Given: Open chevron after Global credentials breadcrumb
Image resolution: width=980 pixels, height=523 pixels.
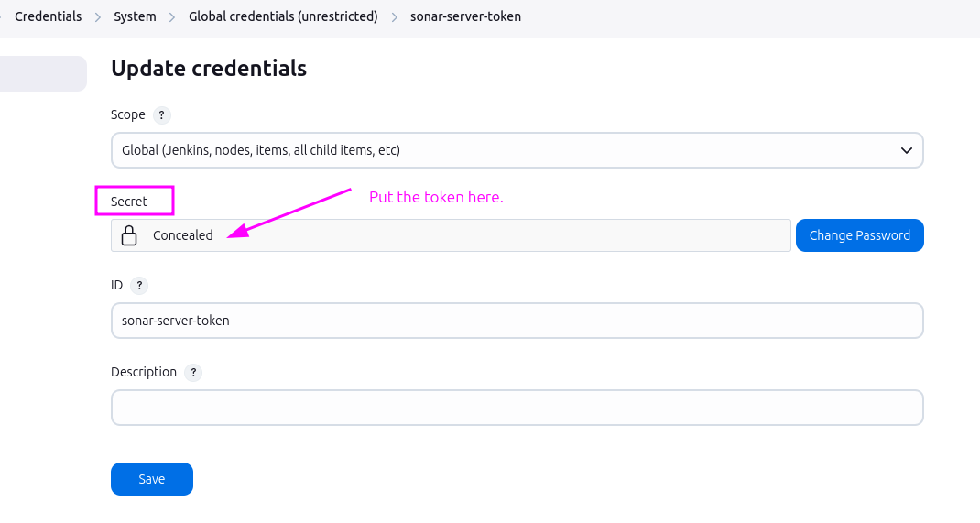Looking at the screenshot, I should pyautogui.click(x=394, y=17).
